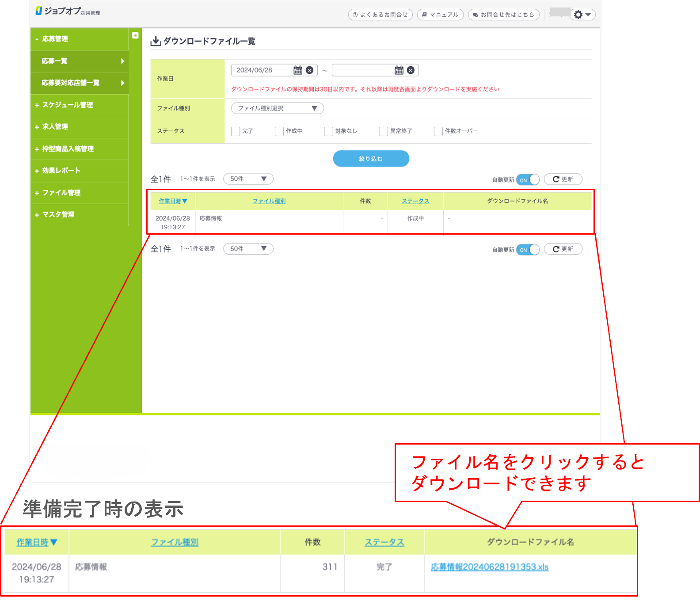
Task: Download 応募情報20240628191353.xls file
Action: pyautogui.click(x=490, y=567)
